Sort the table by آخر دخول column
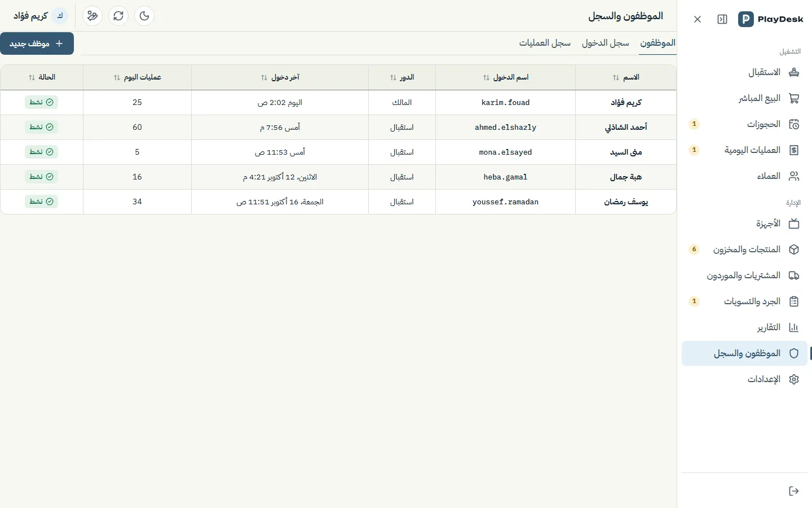Screen dimensions: 812x508 pyautogui.click(x=280, y=77)
